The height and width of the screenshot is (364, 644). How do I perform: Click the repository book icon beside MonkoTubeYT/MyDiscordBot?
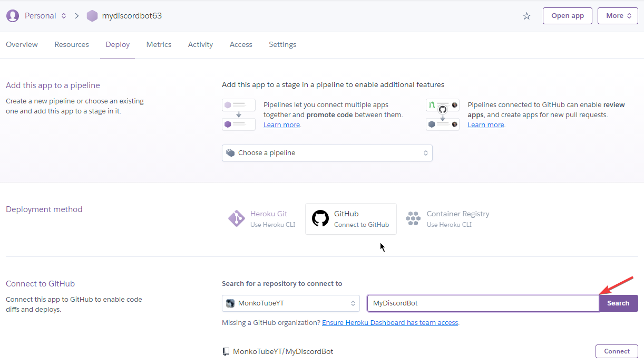tap(226, 351)
